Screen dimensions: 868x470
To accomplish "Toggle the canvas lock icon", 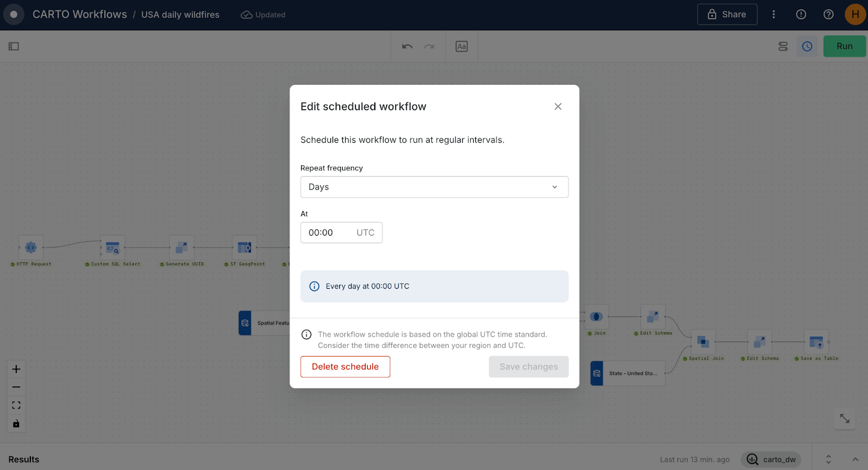I will (16, 423).
